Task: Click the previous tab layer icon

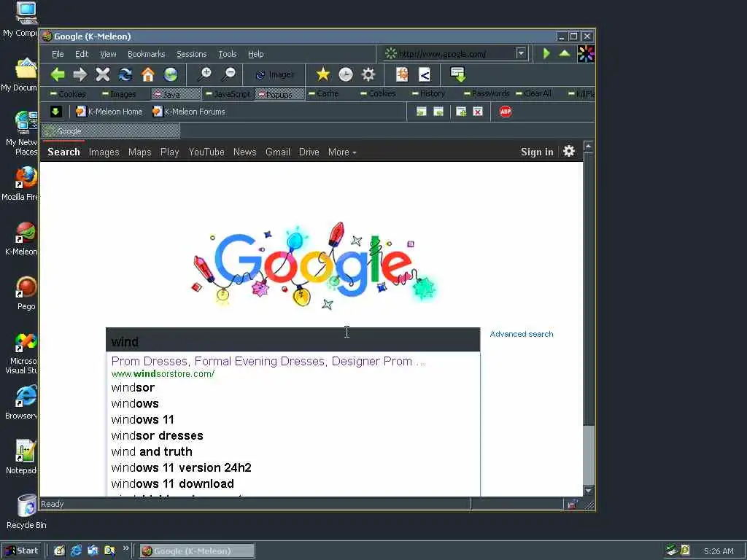Action: (x=421, y=112)
